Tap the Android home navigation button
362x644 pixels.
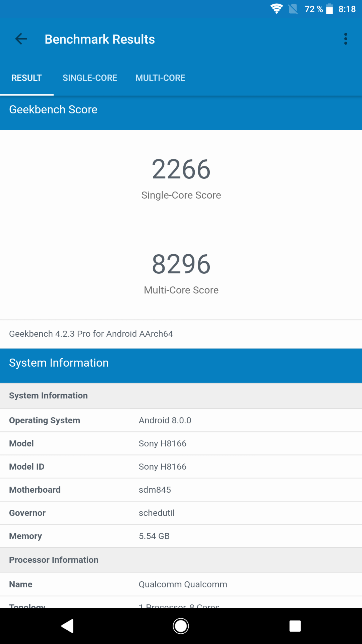(181, 626)
